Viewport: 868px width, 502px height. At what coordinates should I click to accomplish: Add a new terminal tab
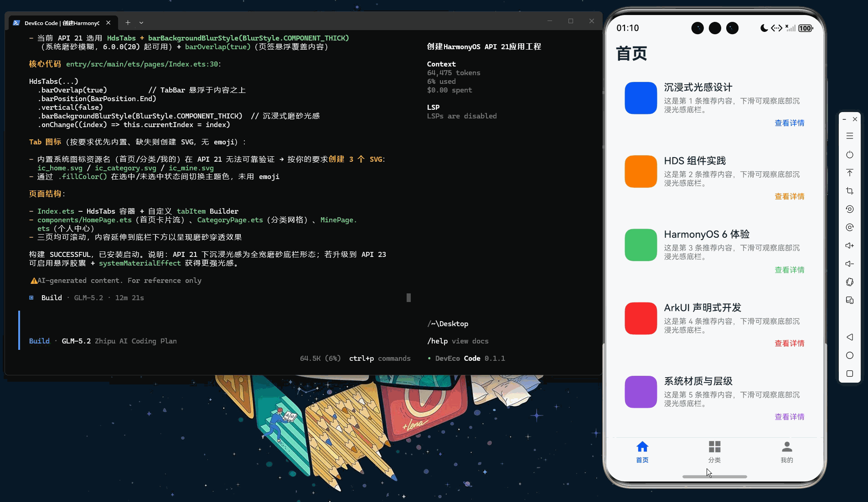[128, 22]
